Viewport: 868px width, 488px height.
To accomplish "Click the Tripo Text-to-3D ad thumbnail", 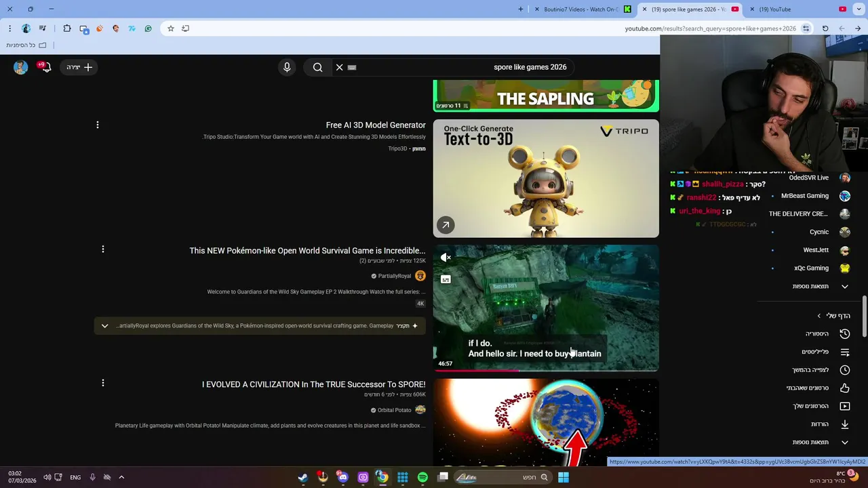I will 546,178.
